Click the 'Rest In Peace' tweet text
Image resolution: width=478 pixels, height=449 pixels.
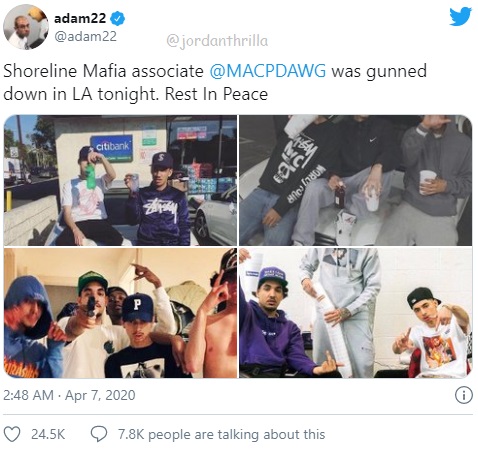tap(216, 94)
